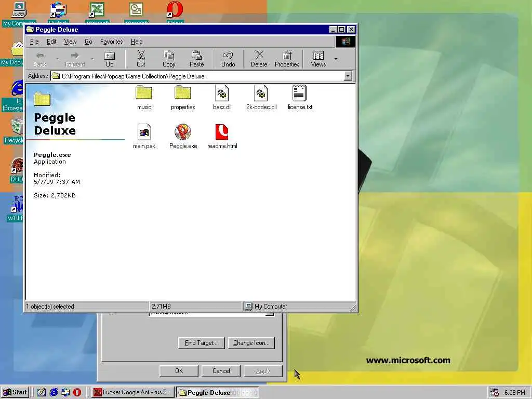Click the 'Size: 2,782KB' info text
Screen dimensions: 532x399
click(x=55, y=195)
